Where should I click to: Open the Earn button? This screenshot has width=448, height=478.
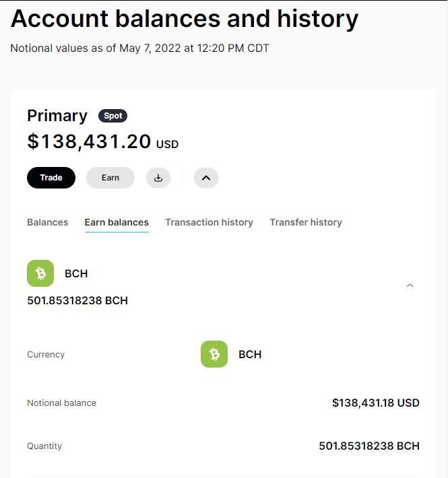tap(110, 178)
